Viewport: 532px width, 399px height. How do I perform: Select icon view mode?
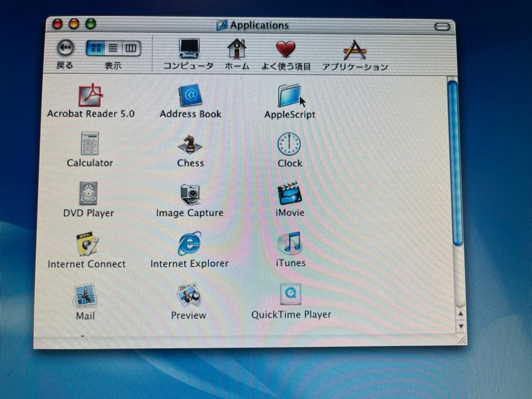[96, 47]
